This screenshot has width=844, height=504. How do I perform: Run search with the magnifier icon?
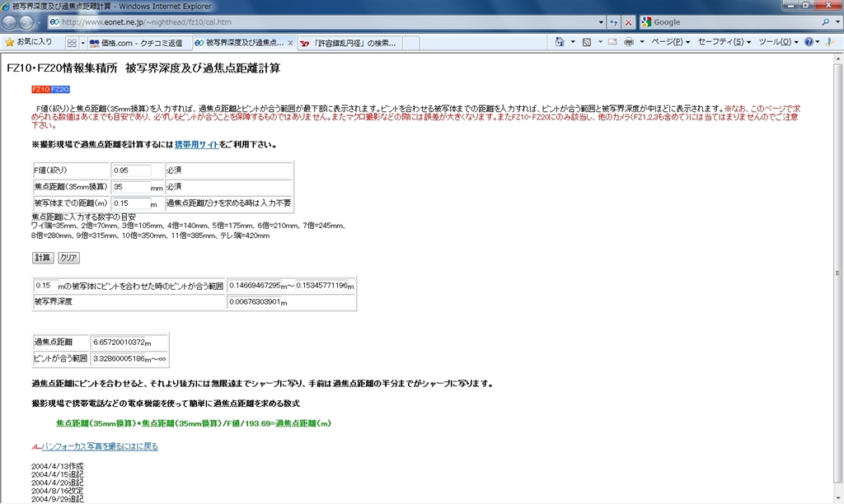point(825,22)
